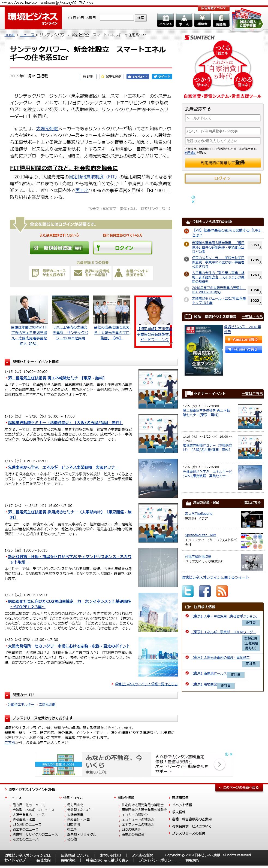268x868 pixels.
Task: Click the Amazonで買う button
Action: click(x=243, y=339)
